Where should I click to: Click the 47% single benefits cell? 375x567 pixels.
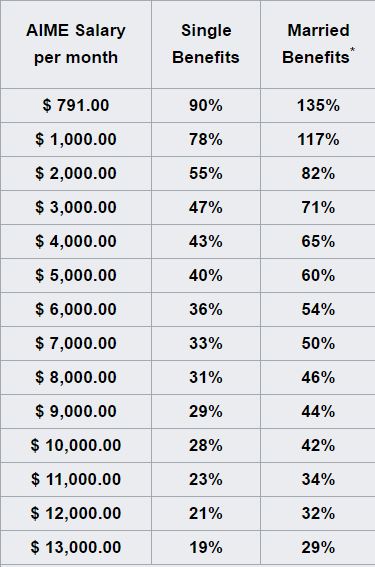(x=206, y=208)
